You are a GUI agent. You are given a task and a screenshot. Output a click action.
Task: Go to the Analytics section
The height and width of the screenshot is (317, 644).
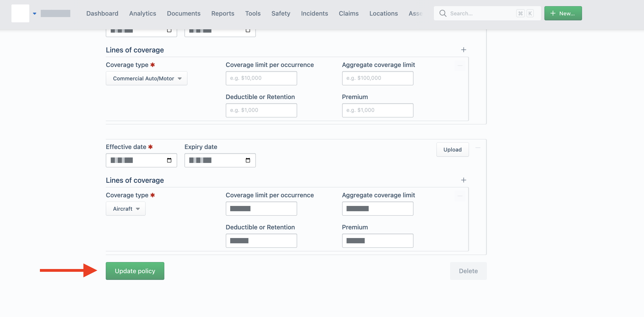tap(143, 13)
